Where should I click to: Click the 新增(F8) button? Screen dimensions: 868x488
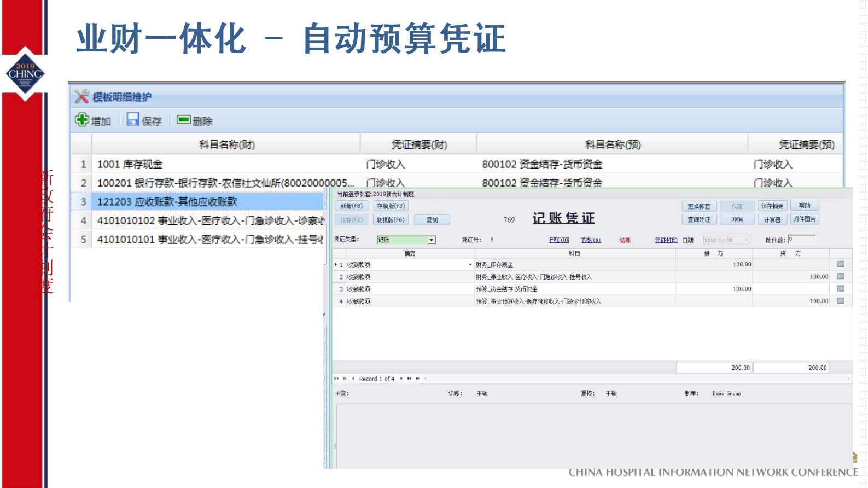click(x=352, y=206)
